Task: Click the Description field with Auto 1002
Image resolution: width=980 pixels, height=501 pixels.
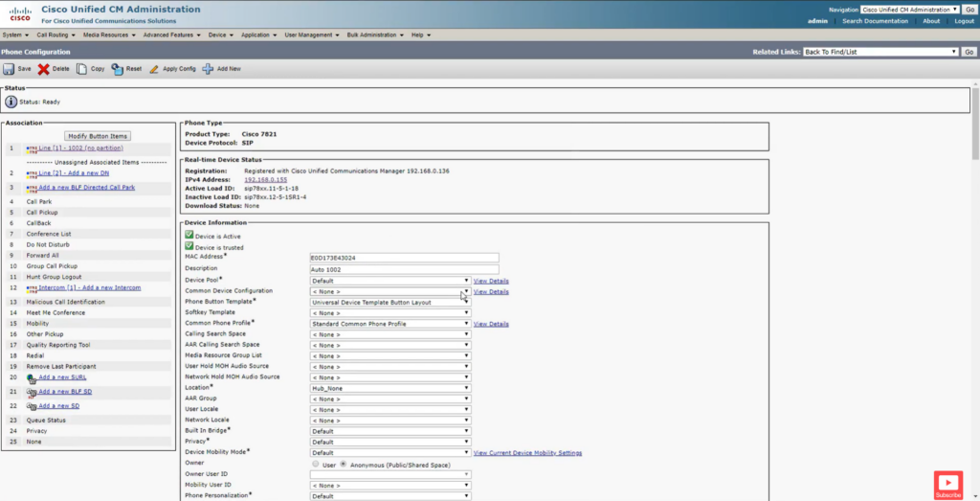Action: pos(405,269)
